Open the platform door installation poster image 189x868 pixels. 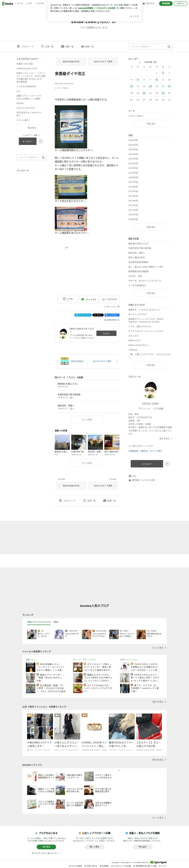71,219
